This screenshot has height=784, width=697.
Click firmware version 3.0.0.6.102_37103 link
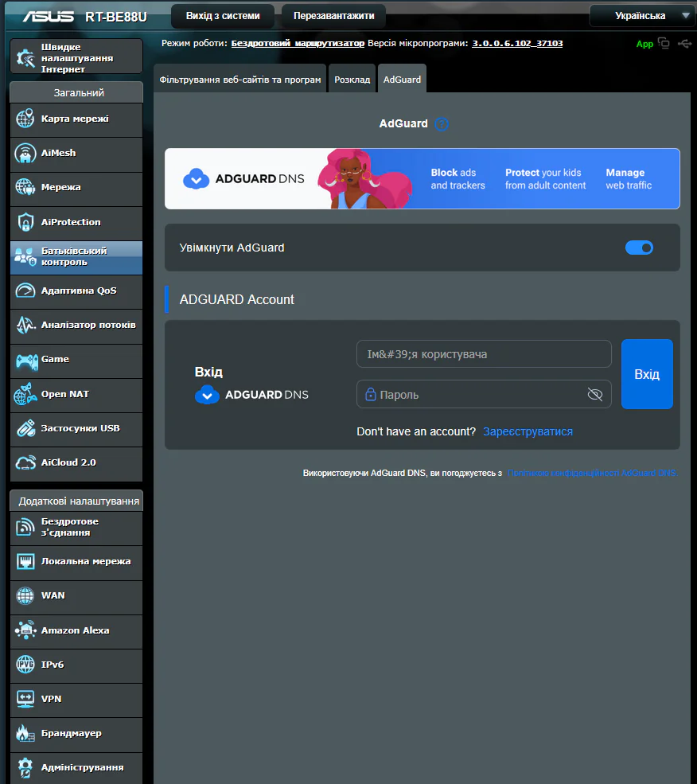pyautogui.click(x=517, y=44)
